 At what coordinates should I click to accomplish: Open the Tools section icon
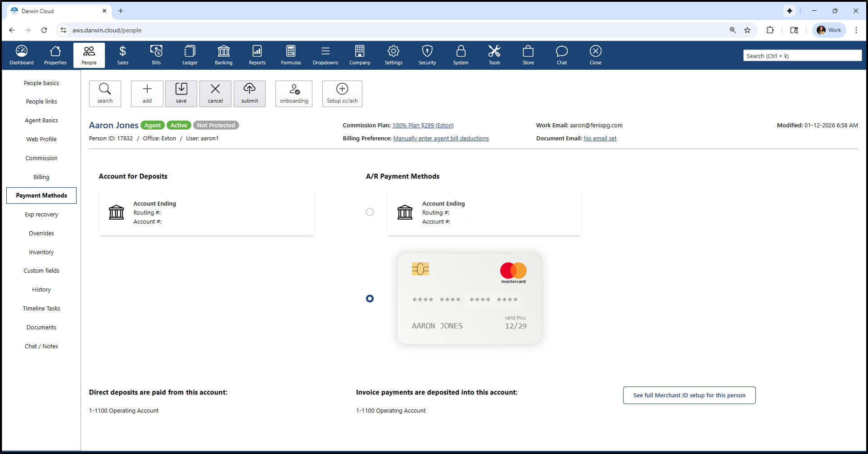pyautogui.click(x=494, y=55)
